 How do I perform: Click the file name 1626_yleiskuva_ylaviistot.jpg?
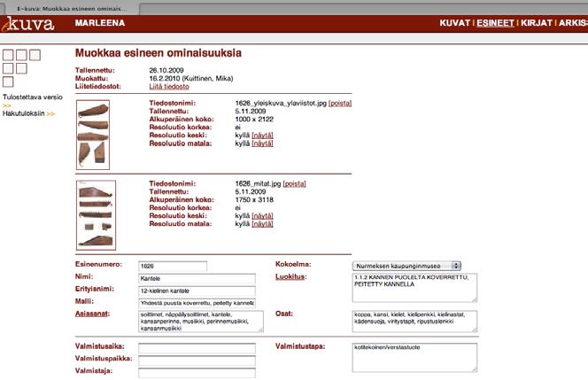[x=281, y=103]
